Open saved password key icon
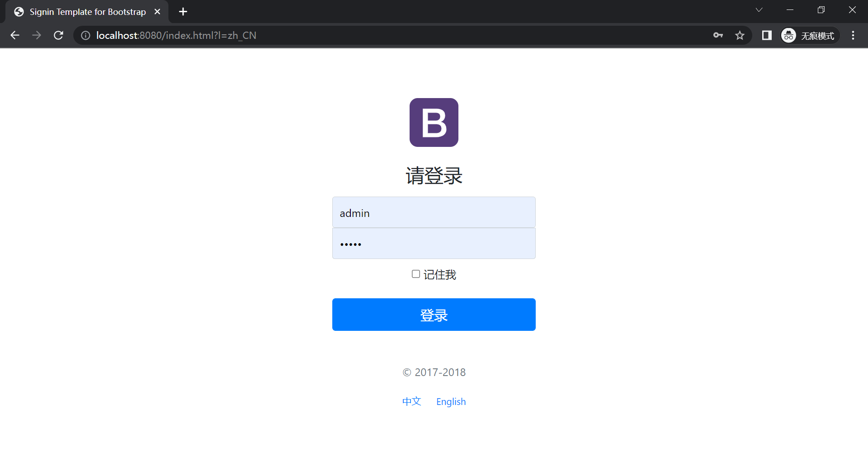The image size is (868, 461). click(718, 35)
